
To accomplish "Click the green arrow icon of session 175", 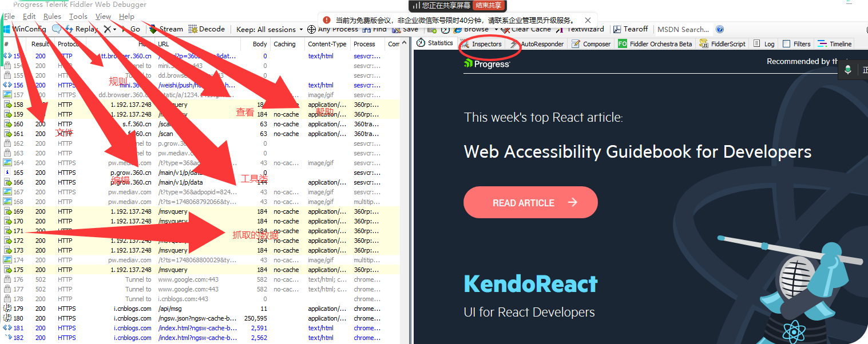I will point(7,270).
